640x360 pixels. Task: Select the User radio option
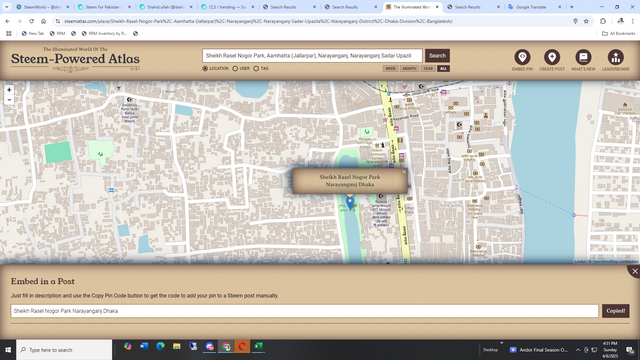point(235,69)
